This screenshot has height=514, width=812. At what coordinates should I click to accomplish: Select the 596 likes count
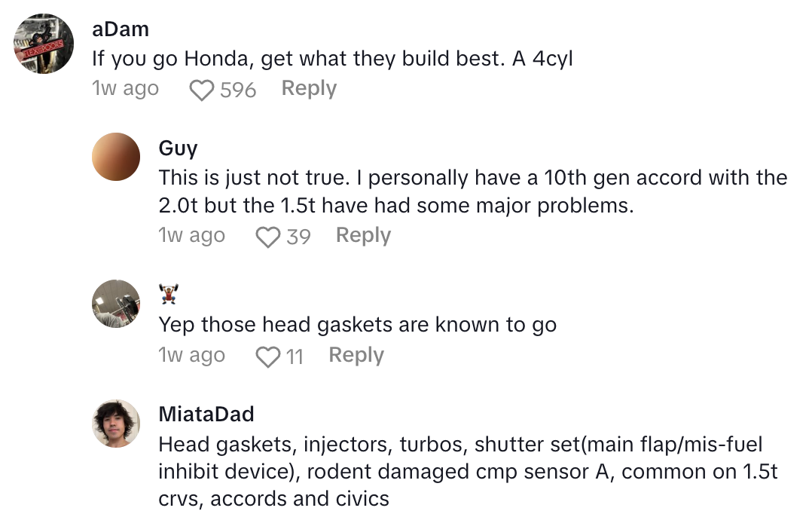[238, 90]
